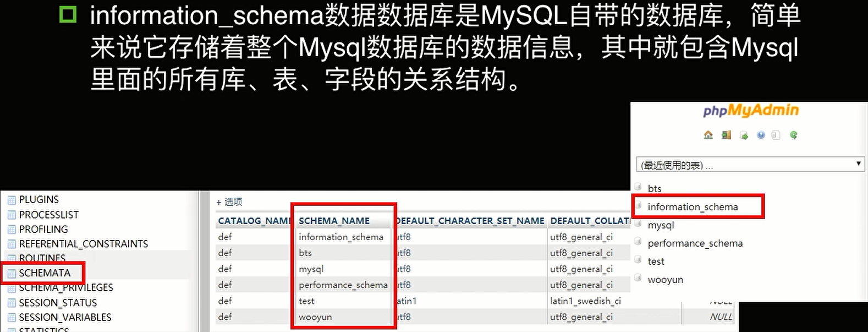The height and width of the screenshot is (332, 868).
Task: Open the ROUTINES table
Action: click(42, 258)
